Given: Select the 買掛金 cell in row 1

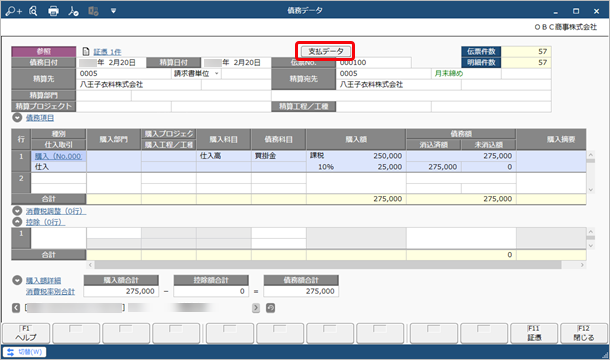Looking at the screenshot, I should [279, 156].
